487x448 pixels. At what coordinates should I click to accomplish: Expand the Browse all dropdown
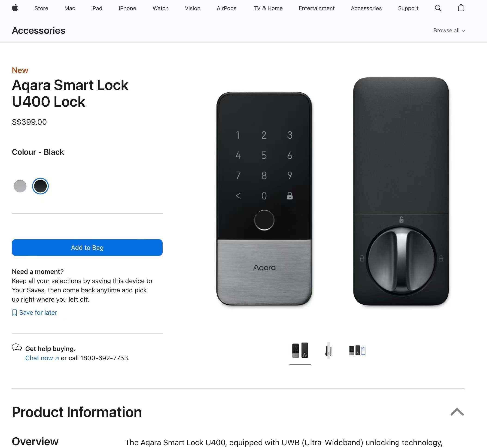tap(449, 30)
